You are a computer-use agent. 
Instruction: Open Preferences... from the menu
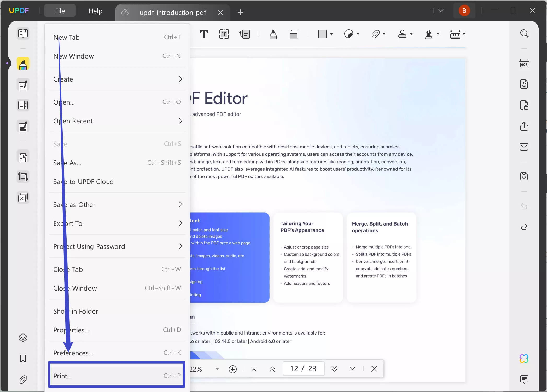pyautogui.click(x=117, y=353)
